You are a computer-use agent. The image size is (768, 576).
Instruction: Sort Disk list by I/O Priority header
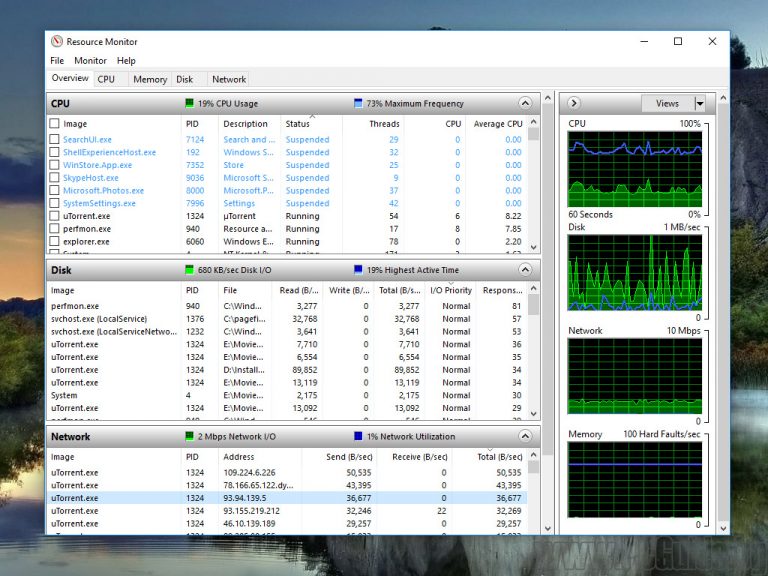[451, 290]
